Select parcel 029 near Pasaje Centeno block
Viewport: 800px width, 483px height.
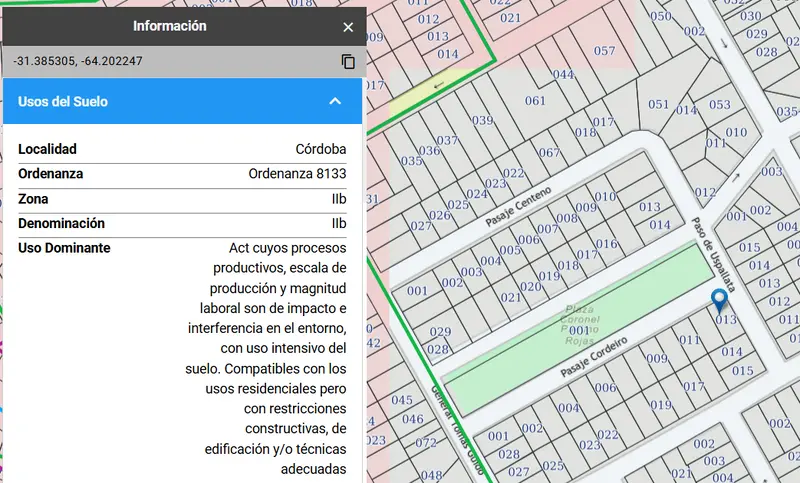pyautogui.click(x=440, y=332)
